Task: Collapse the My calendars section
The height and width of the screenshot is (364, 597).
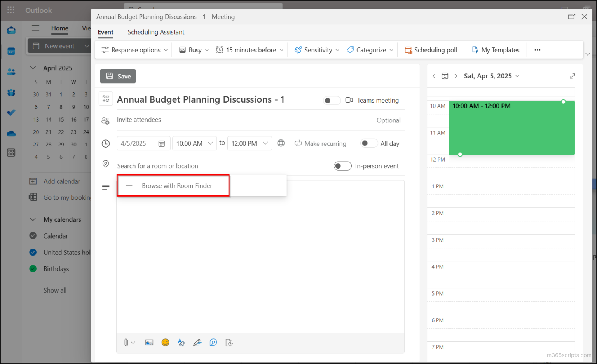Action: coord(33,219)
